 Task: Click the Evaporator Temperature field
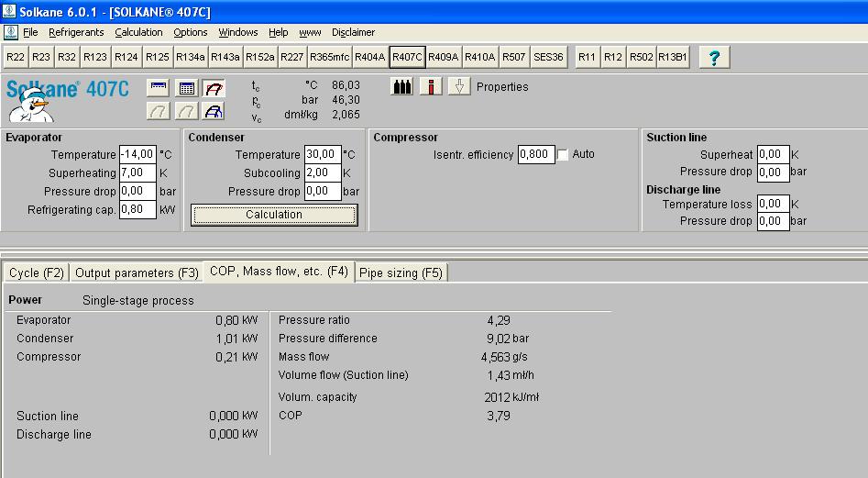coord(137,154)
